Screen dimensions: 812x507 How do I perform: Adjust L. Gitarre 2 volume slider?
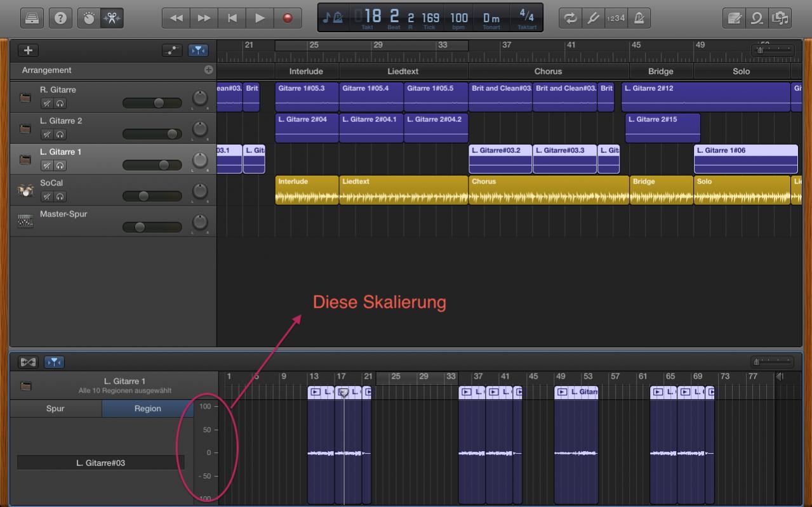click(152, 134)
